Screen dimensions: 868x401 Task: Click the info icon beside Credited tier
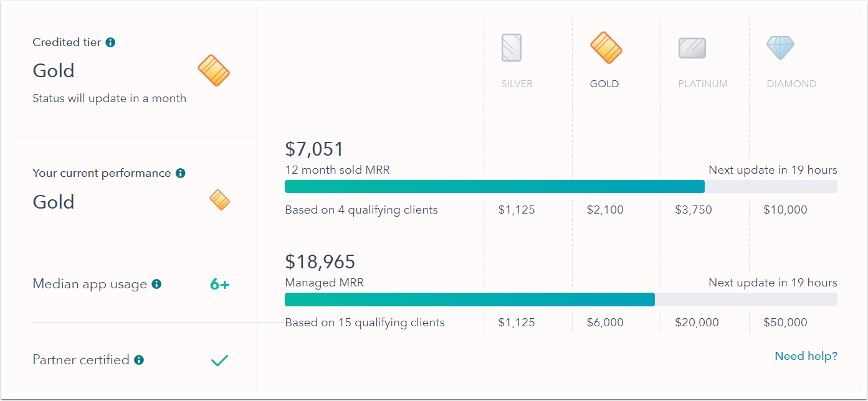pos(110,42)
